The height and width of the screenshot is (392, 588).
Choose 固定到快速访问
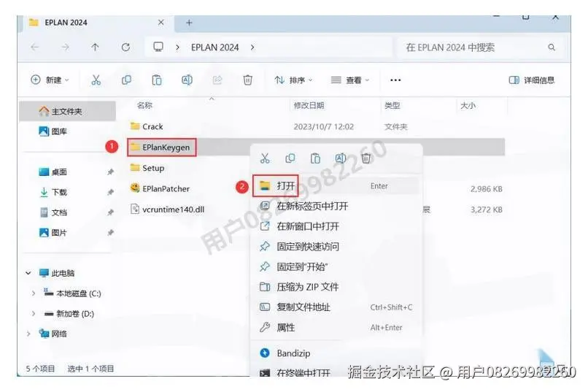(x=336, y=247)
